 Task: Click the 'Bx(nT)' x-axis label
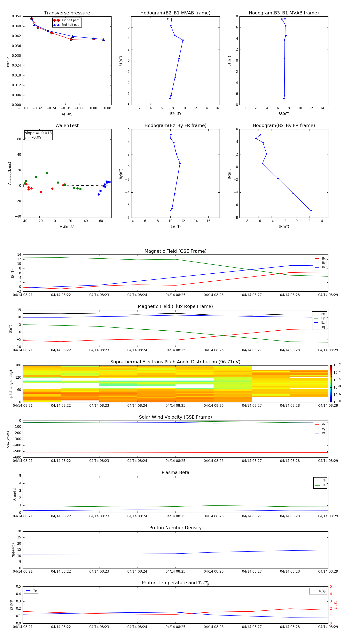284,227
